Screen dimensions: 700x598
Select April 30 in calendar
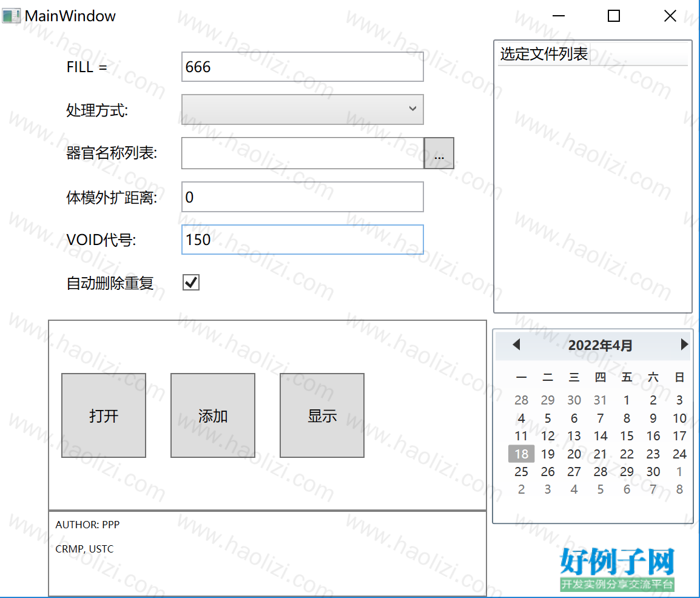pyautogui.click(x=653, y=472)
